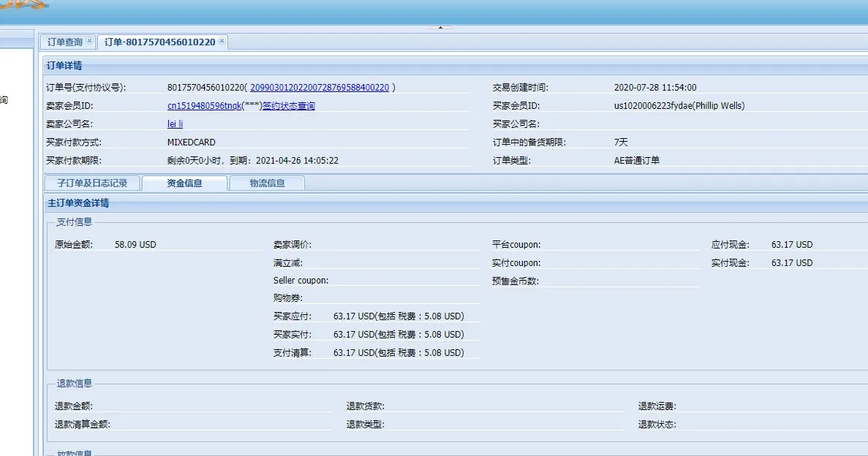The width and height of the screenshot is (868, 456).
Task: Select original amount 58.09 USD
Action: tap(135, 245)
